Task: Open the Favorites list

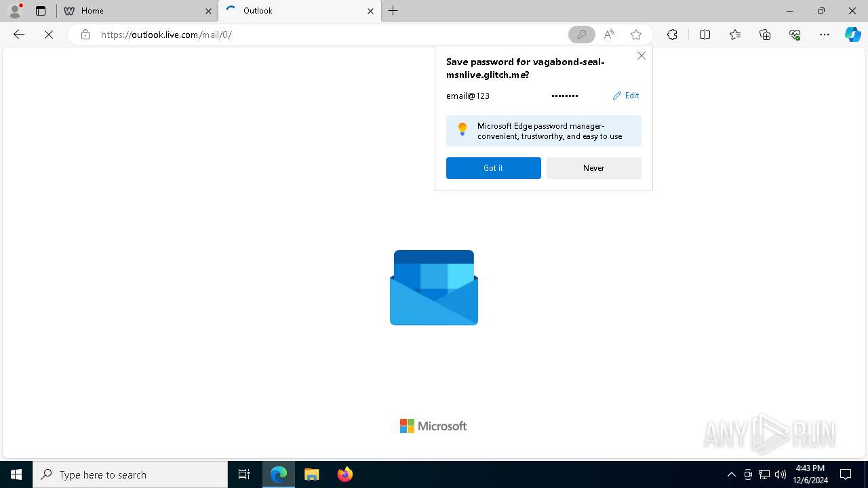Action: 735,35
